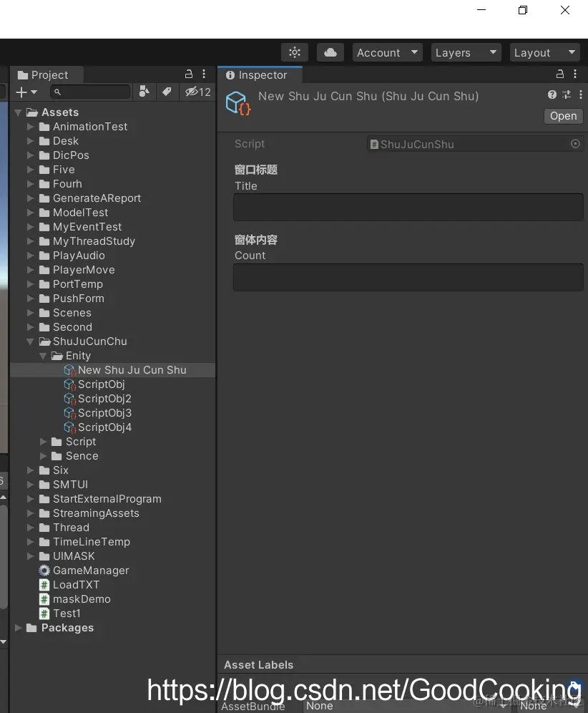The image size is (588, 713).
Task: Toggle hidden packages visibility (12)
Action: tap(197, 92)
